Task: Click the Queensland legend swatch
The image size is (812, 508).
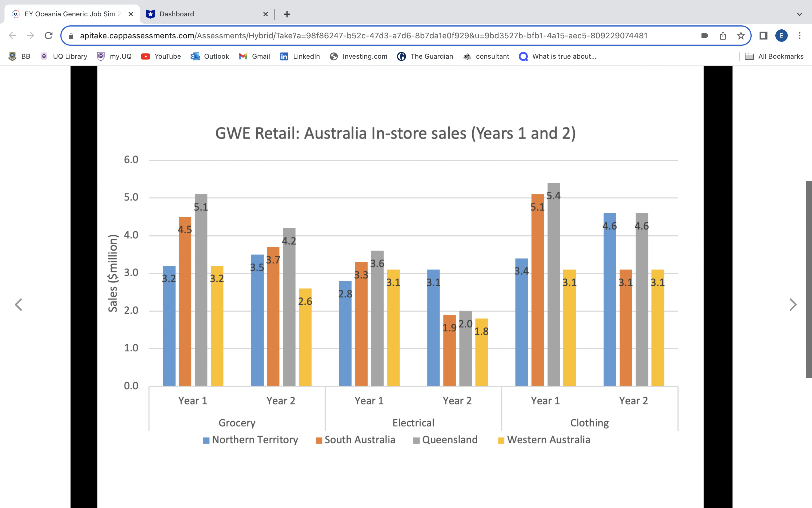Action: coord(416,441)
